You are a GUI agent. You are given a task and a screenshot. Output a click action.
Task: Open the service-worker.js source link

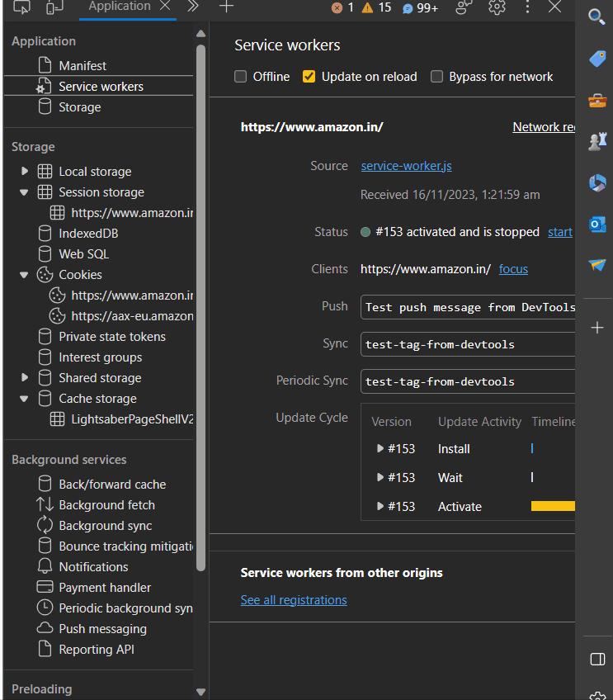click(406, 166)
